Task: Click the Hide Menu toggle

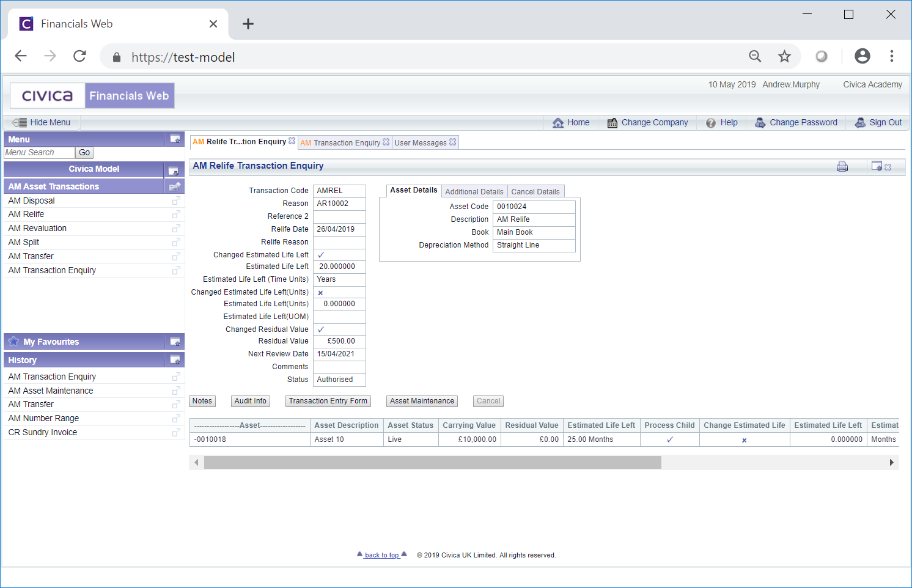Action: pyautogui.click(x=42, y=122)
